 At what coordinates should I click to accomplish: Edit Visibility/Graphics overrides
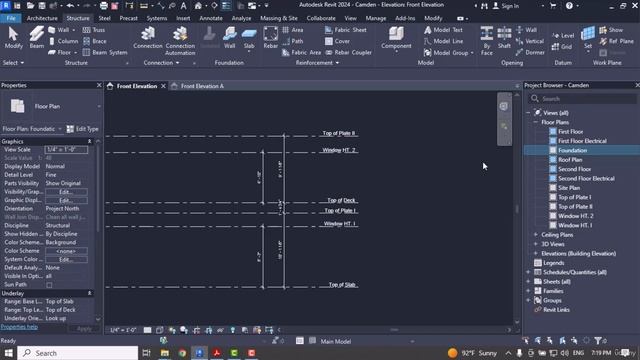(x=66, y=192)
